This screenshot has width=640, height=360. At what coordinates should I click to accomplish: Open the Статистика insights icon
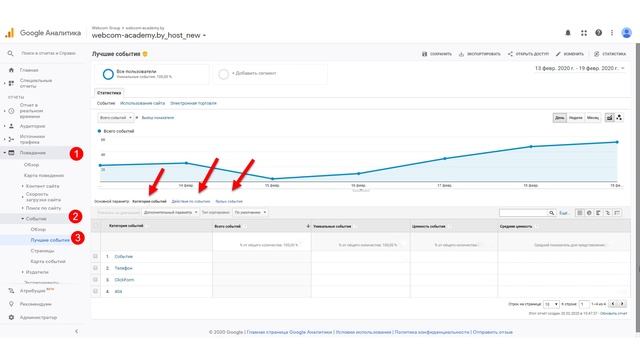[597, 54]
